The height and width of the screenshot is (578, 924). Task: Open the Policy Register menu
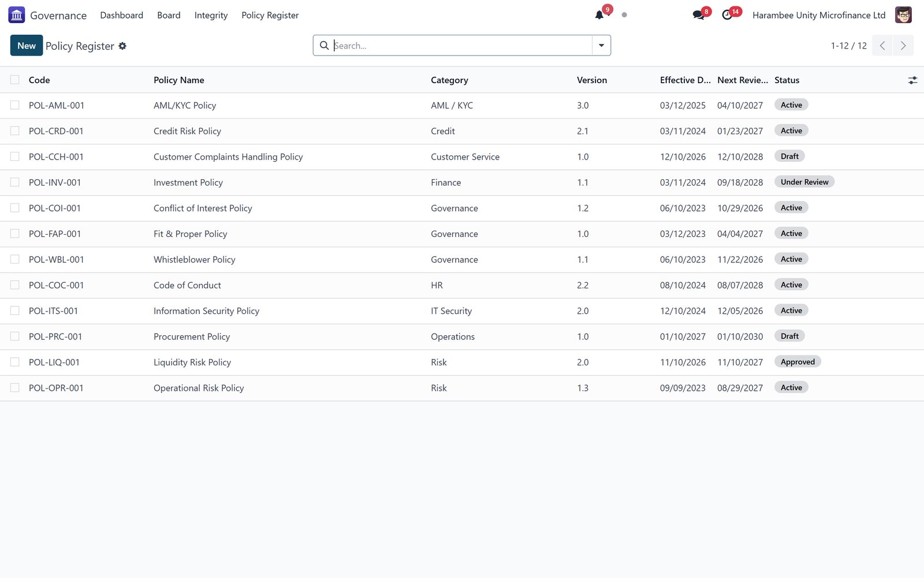point(270,15)
